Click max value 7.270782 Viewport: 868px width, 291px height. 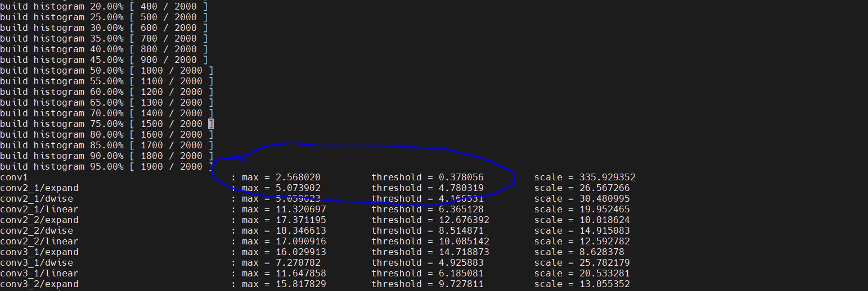(298, 262)
